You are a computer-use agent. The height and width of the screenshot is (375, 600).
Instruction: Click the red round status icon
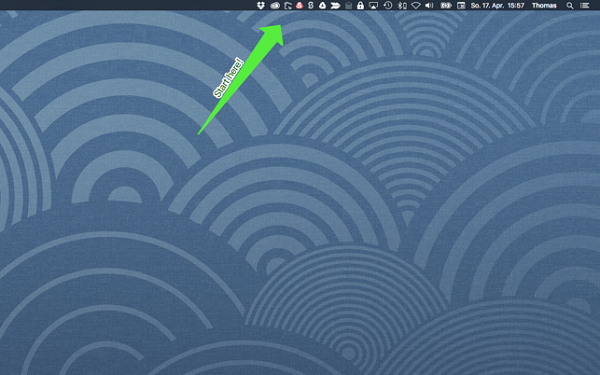click(x=300, y=5)
